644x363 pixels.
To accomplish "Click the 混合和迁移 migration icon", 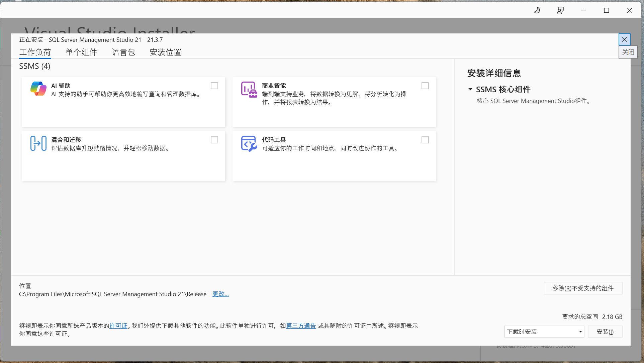I will pyautogui.click(x=38, y=143).
